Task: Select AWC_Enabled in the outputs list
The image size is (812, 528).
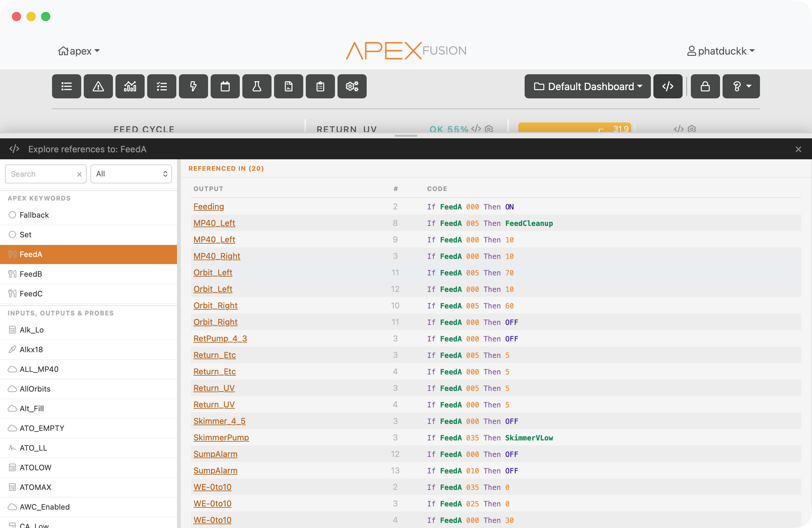Action: (88, 507)
